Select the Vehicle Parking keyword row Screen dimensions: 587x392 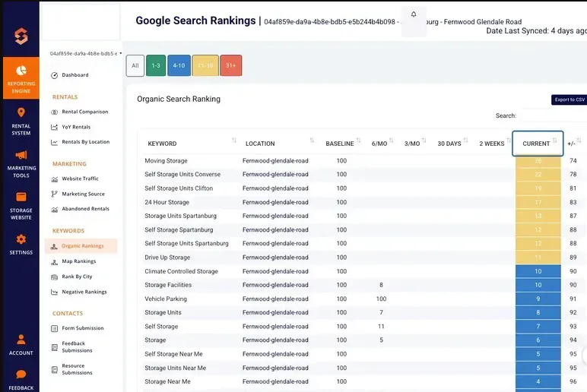(166, 299)
